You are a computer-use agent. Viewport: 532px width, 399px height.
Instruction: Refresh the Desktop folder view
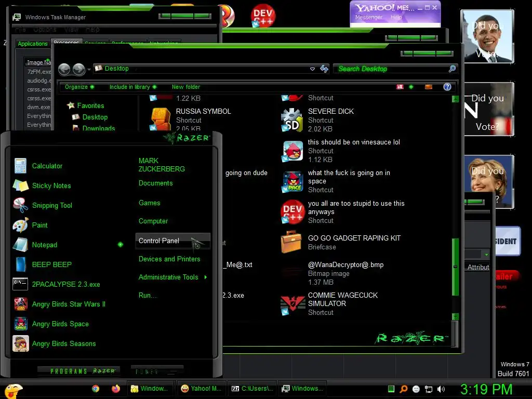(x=324, y=69)
